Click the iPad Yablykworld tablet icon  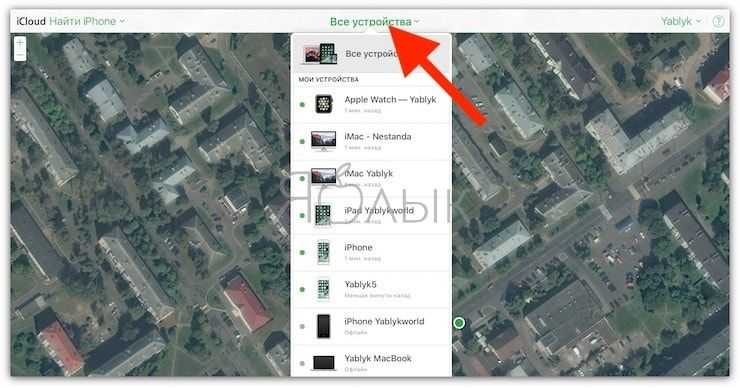(x=323, y=215)
